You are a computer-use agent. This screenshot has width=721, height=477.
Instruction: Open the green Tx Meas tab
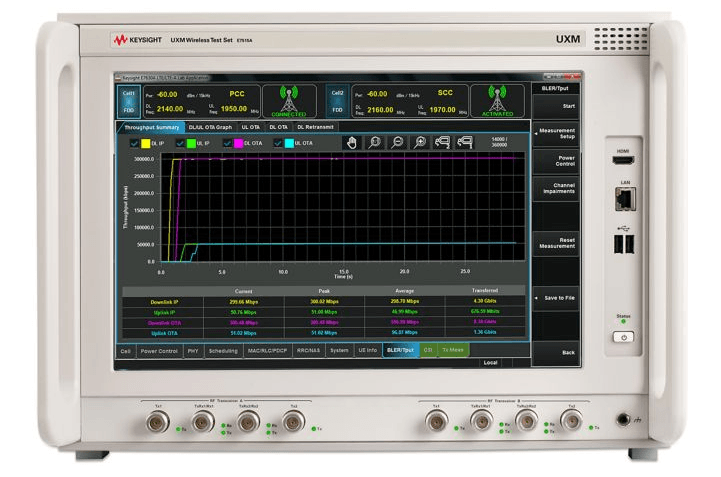(x=453, y=350)
